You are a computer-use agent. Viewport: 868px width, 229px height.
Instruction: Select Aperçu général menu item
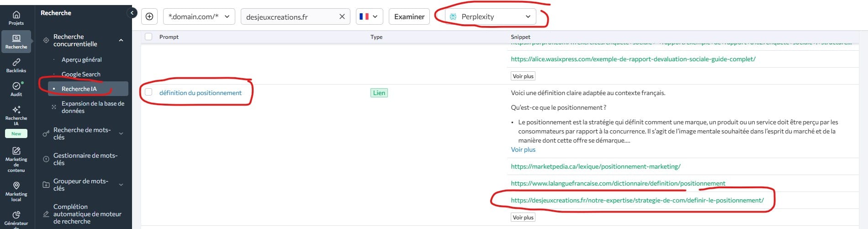point(81,59)
